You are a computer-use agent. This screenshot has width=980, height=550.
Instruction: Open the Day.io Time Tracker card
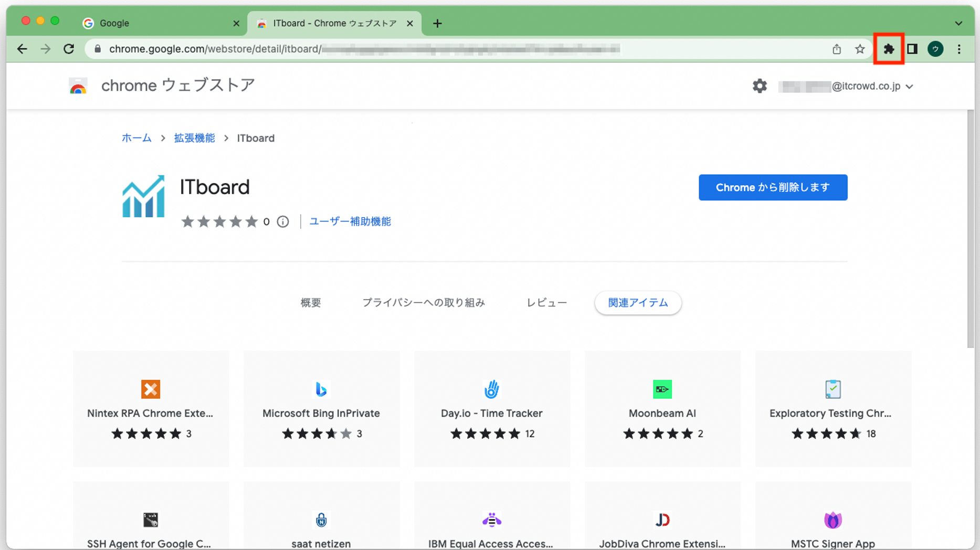pos(492,409)
